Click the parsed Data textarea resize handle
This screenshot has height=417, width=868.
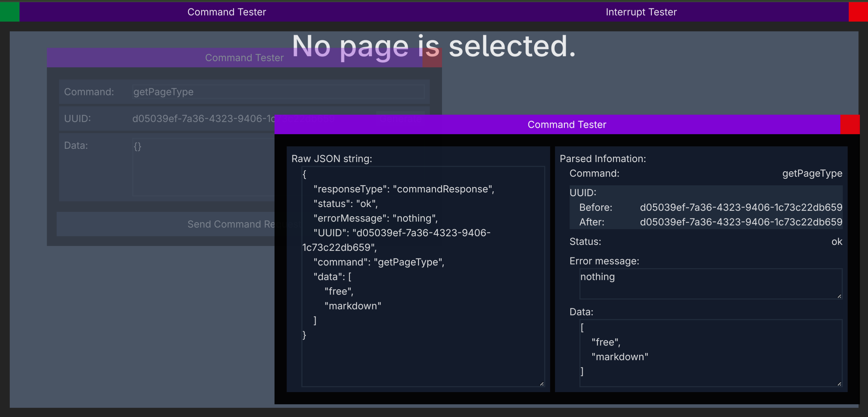(x=839, y=384)
